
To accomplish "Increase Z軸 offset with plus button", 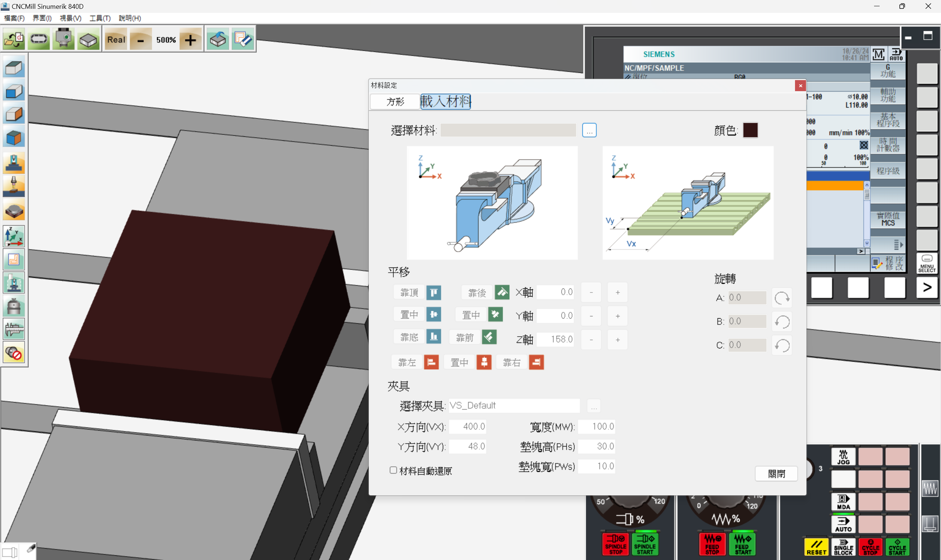I will pyautogui.click(x=617, y=340).
